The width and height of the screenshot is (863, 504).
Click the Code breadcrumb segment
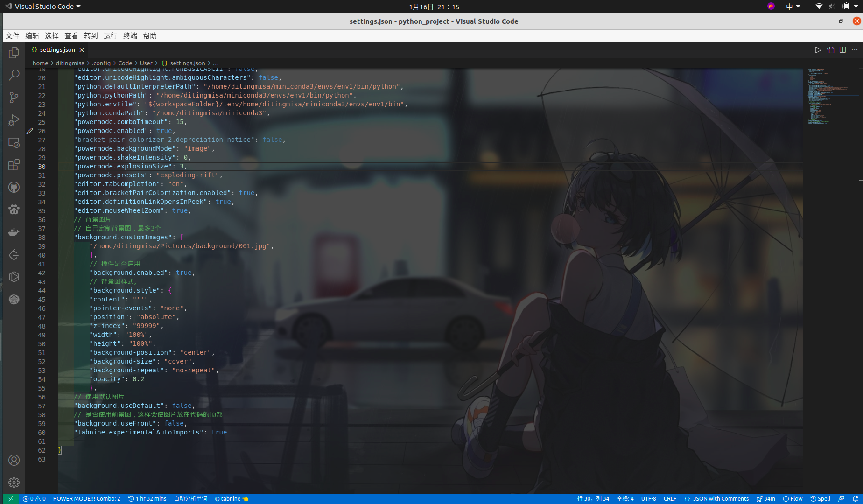[125, 63]
